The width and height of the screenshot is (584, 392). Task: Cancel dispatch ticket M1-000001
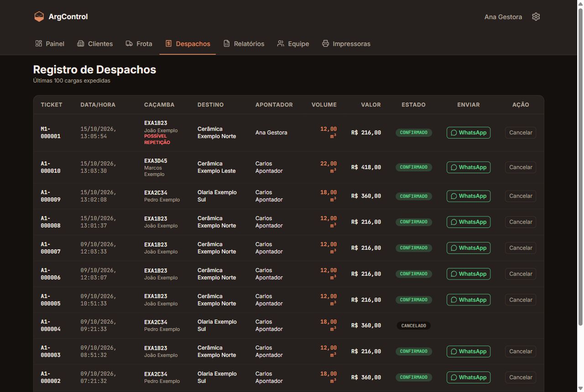[521, 133]
